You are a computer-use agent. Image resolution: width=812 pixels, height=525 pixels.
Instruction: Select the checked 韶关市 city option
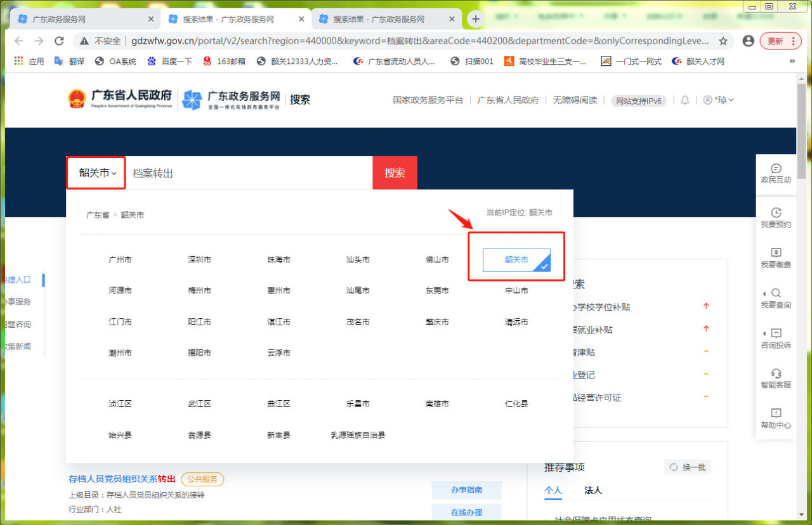[x=516, y=260]
